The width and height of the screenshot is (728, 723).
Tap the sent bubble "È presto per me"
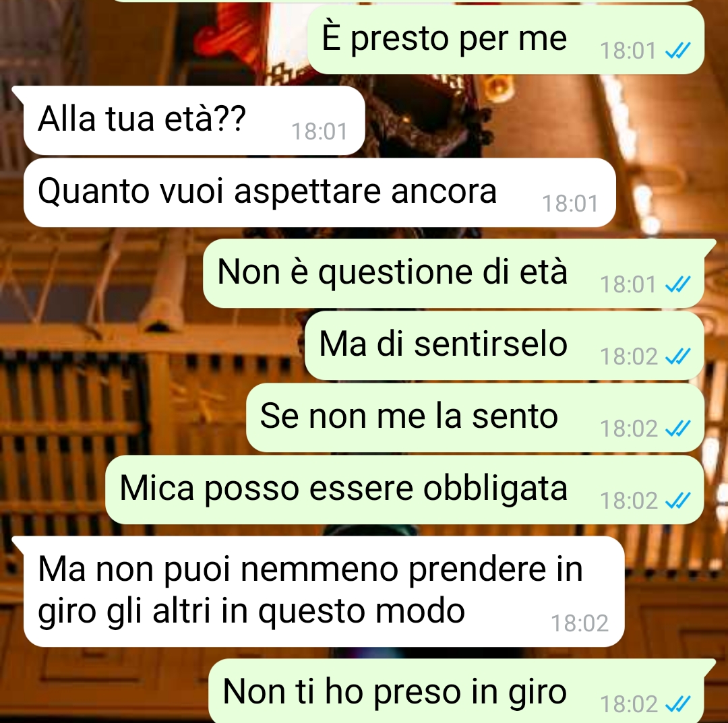(x=506, y=40)
